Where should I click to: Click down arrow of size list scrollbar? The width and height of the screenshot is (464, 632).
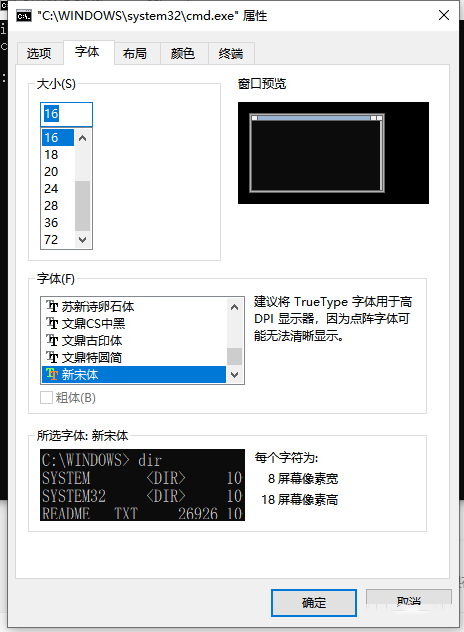coord(83,240)
